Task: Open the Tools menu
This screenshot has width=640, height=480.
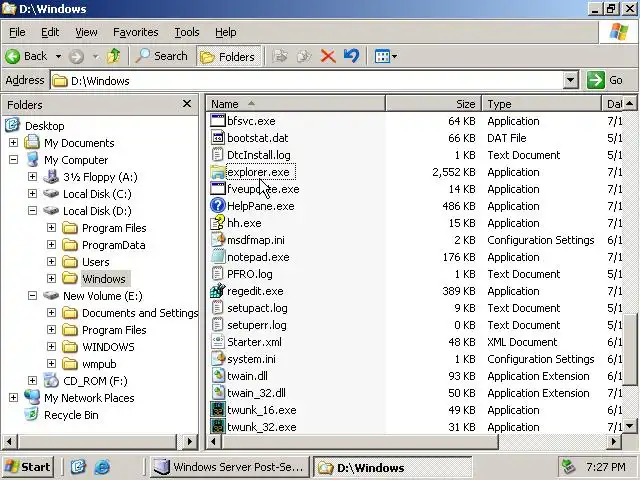Action: pyautogui.click(x=187, y=32)
